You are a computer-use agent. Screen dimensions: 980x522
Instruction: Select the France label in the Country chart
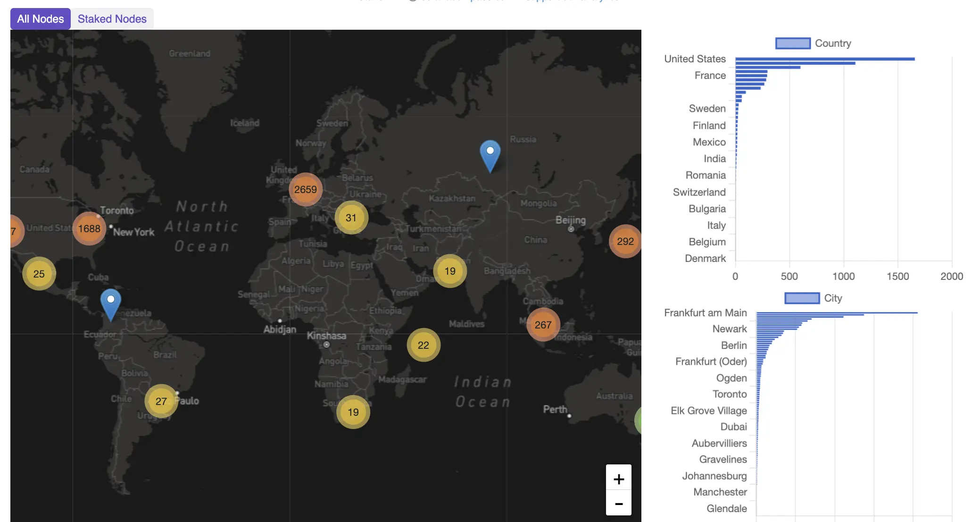pyautogui.click(x=710, y=75)
